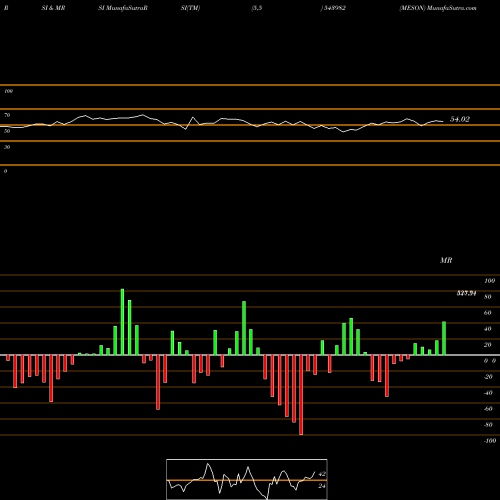
Task: Click the RSI current value 54.02
Action: [x=460, y=119]
